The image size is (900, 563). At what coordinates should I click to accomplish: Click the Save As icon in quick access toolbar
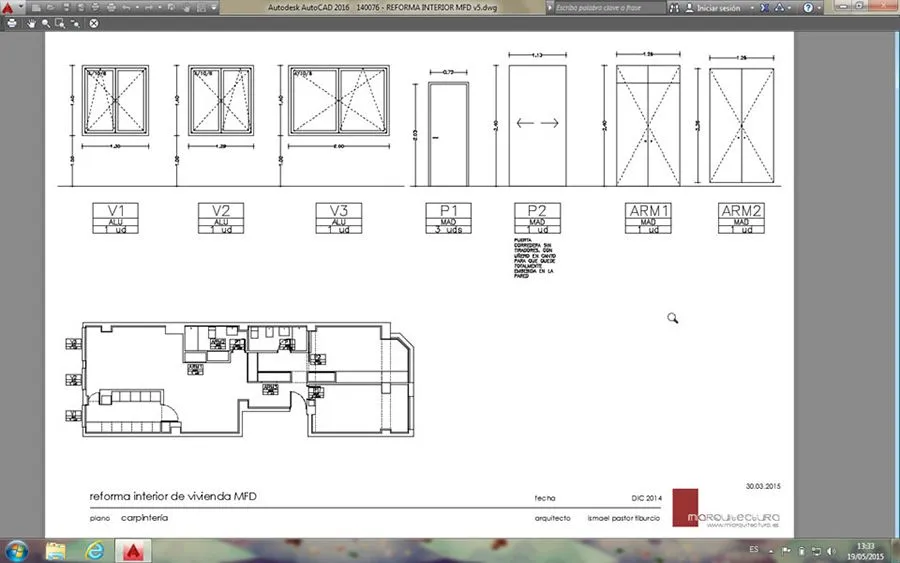click(81, 7)
